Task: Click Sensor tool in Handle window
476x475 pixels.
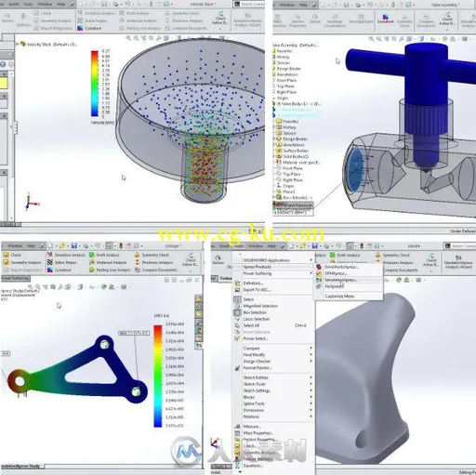Action: [x=218, y=259]
